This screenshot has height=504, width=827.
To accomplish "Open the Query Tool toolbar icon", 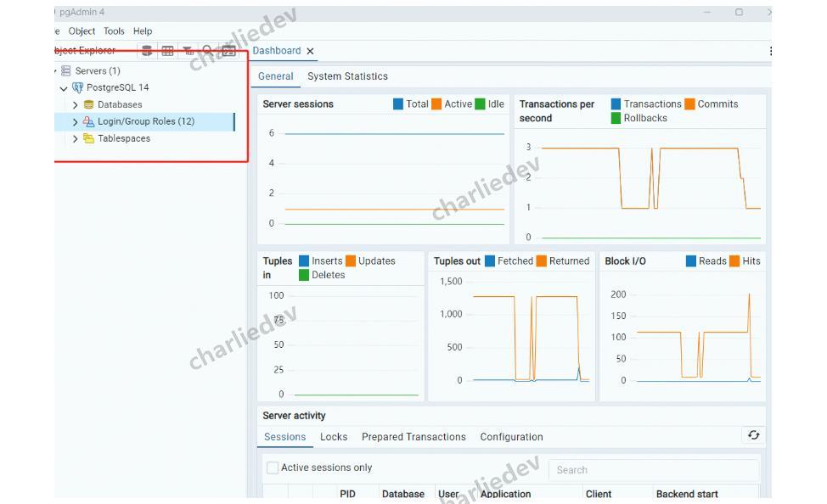I will click(x=147, y=51).
